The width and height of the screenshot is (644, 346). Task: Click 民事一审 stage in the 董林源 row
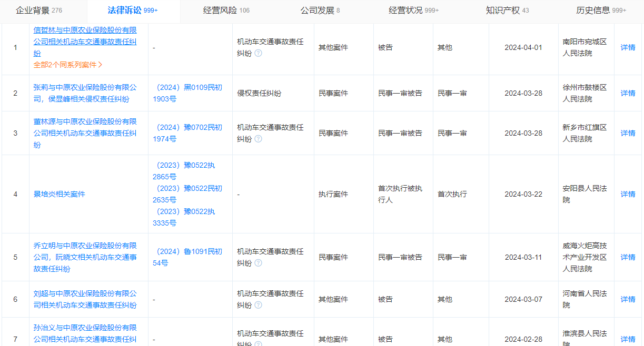(452, 133)
